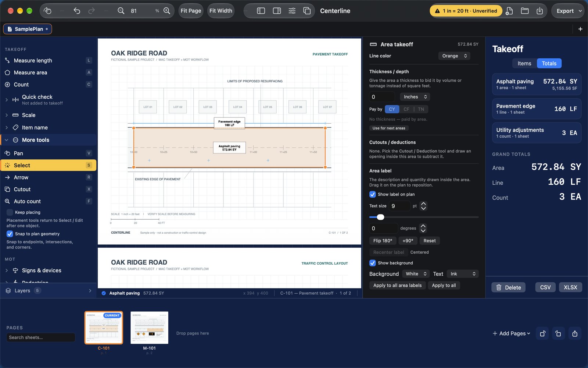This screenshot has width=588, height=368.
Task: Click the undo arrow in toolbar
Action: click(x=77, y=11)
